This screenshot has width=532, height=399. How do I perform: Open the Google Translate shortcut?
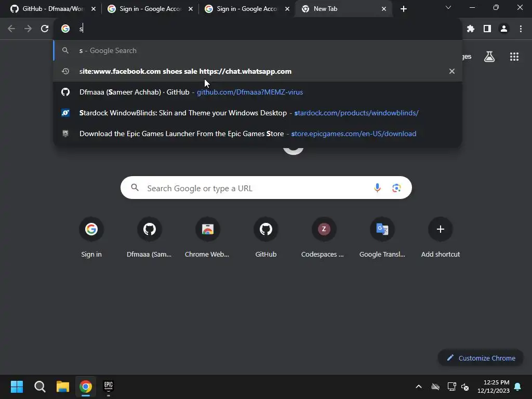(382, 237)
